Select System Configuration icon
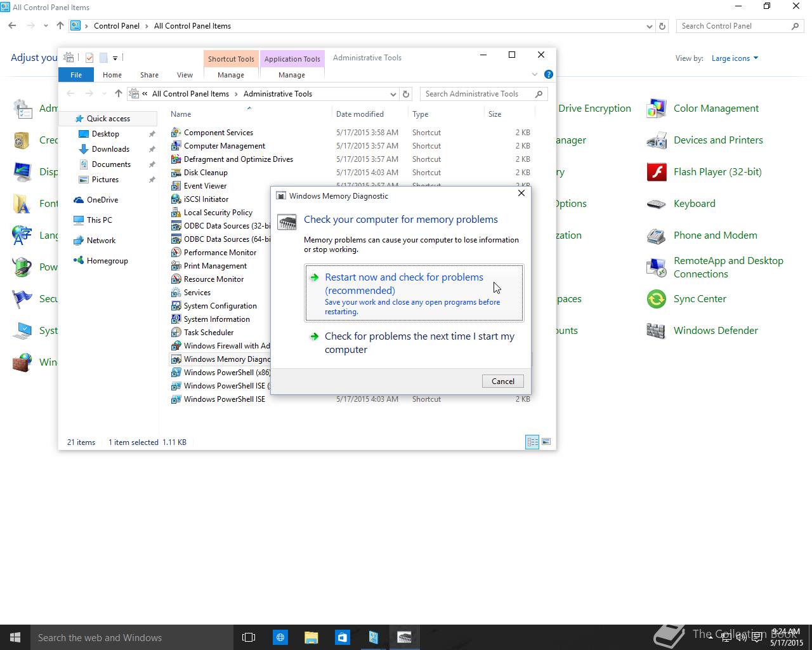Viewport: 812px width, 650px height. click(176, 306)
